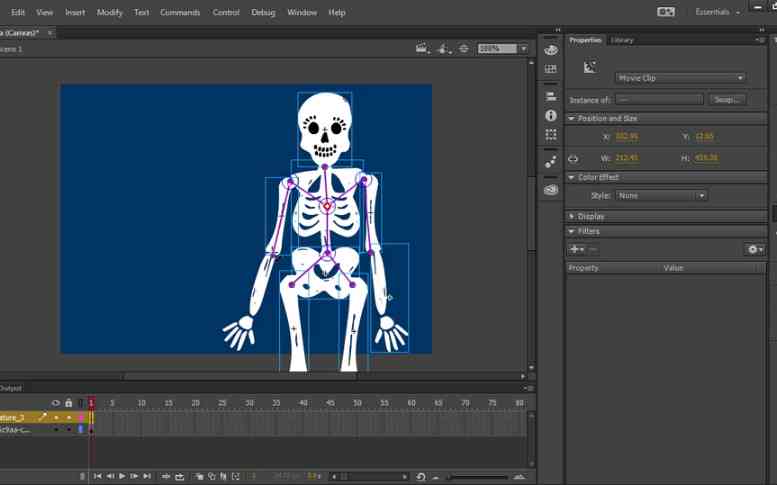The width and height of the screenshot is (777, 485).
Task: Step forward one frame
Action: (x=134, y=476)
